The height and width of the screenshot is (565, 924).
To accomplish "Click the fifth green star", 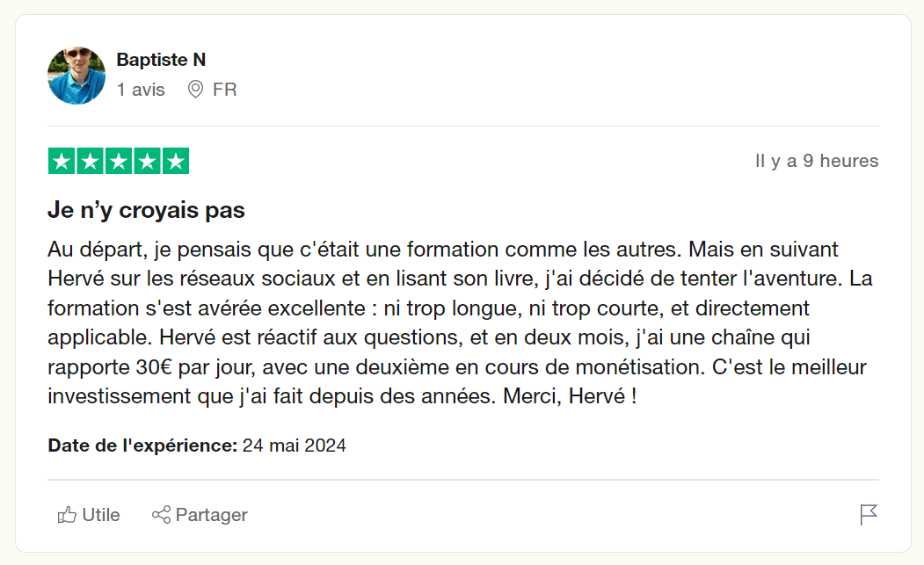I will pos(176,161).
